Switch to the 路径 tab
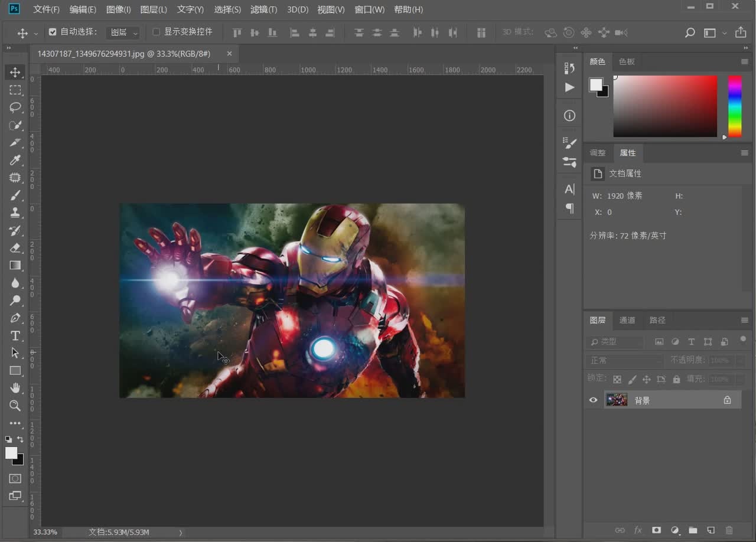Viewport: 756px width, 542px height. click(x=657, y=320)
